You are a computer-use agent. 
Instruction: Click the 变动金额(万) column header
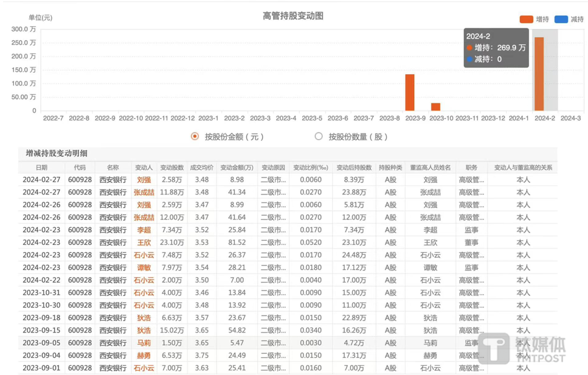(237, 168)
